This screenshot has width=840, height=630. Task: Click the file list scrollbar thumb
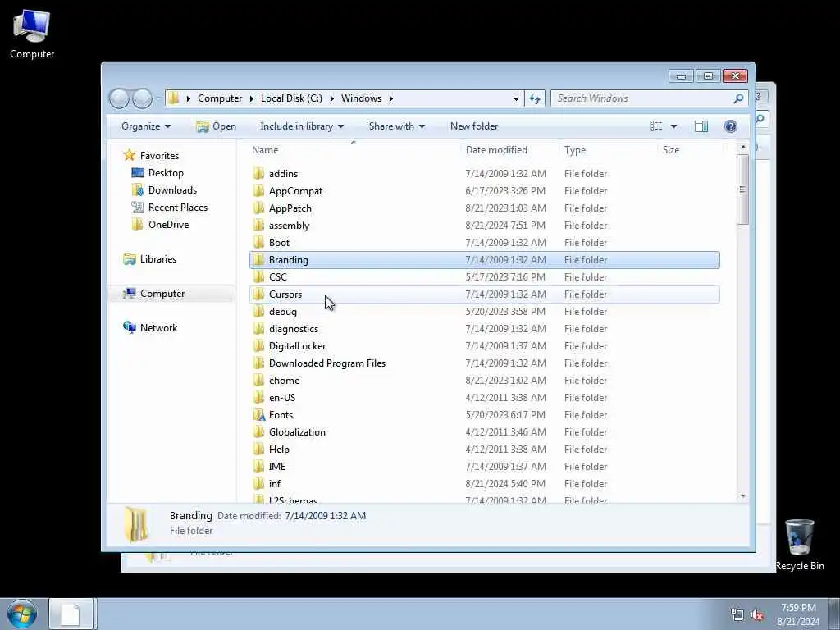coord(742,189)
